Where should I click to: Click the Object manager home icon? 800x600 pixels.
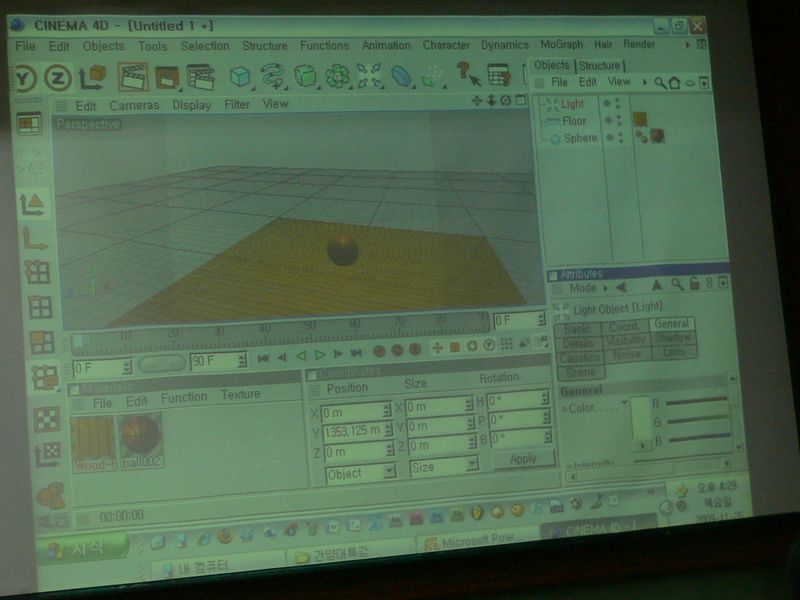point(674,83)
